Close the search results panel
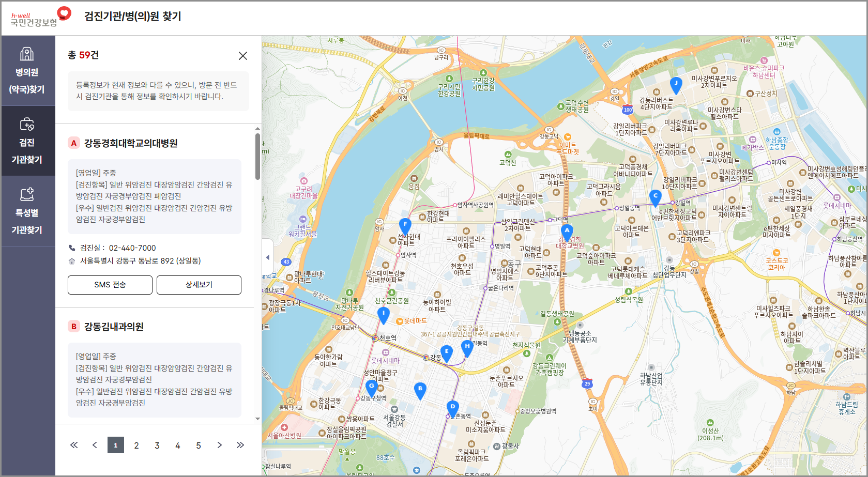868x477 pixels. point(243,55)
